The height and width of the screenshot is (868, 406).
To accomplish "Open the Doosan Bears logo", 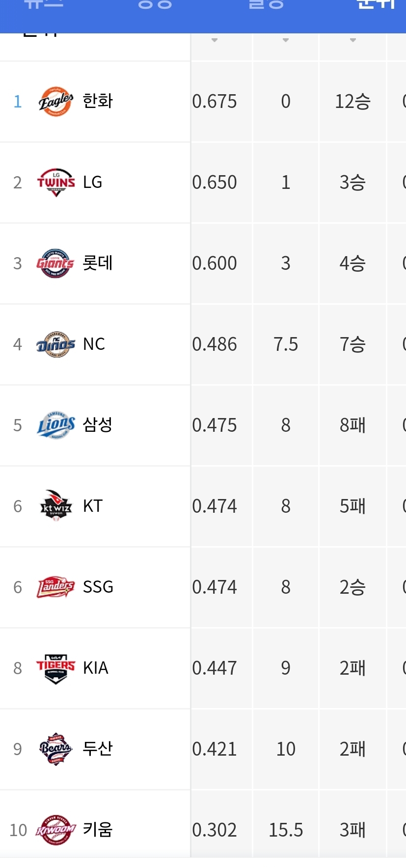I will [x=56, y=749].
